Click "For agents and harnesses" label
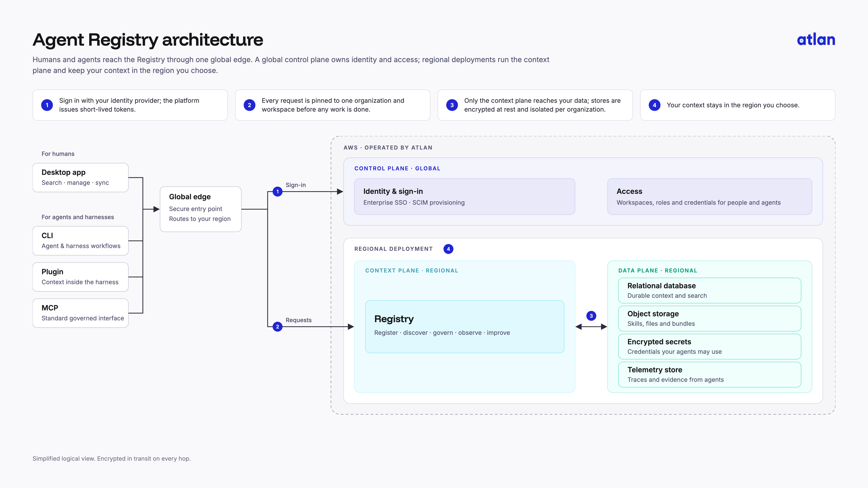868x488 pixels. click(78, 217)
